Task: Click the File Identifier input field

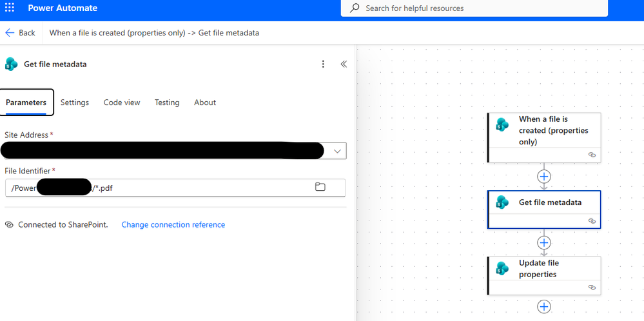Action: (x=175, y=188)
